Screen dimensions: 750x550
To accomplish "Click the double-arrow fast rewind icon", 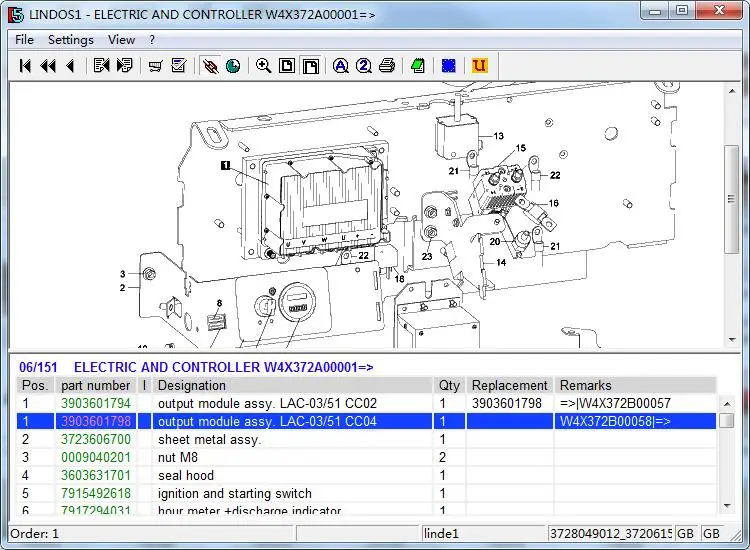I will (x=48, y=66).
